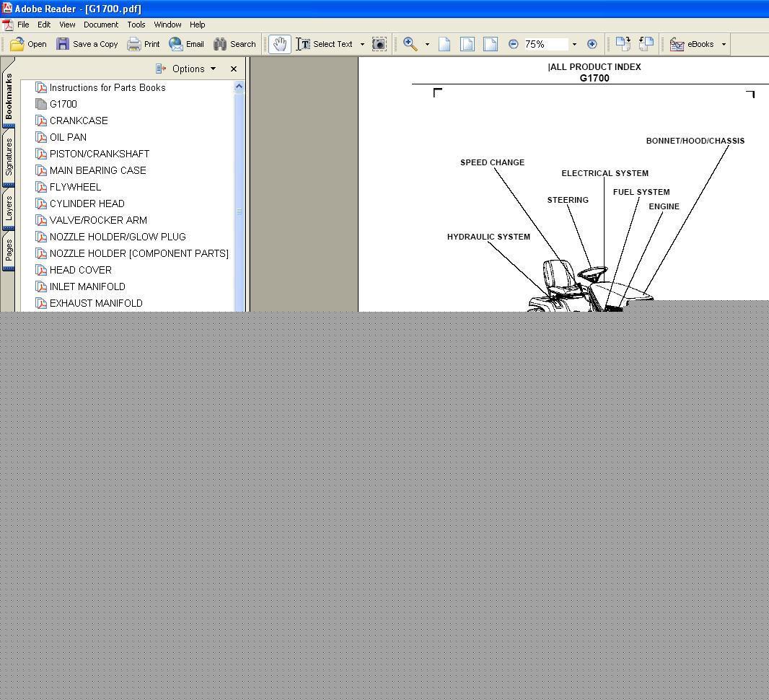Switch to the Signatures side tab
769x700 pixels.
(x=9, y=157)
